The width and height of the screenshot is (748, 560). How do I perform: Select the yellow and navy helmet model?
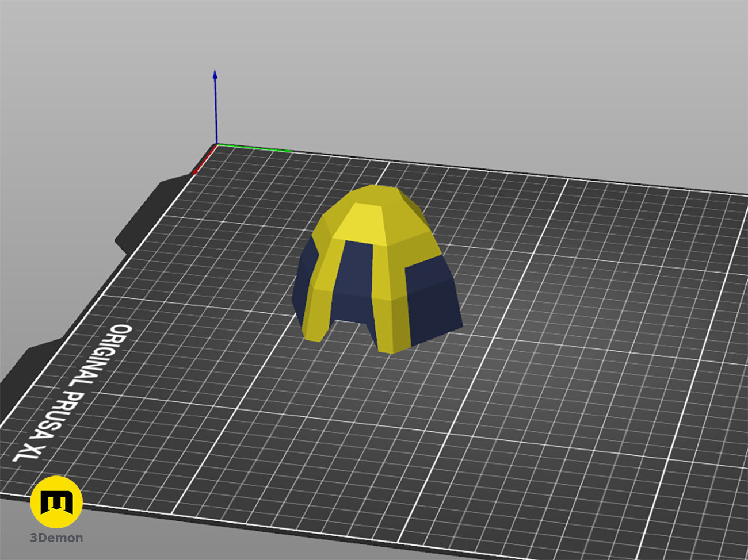[377, 269]
